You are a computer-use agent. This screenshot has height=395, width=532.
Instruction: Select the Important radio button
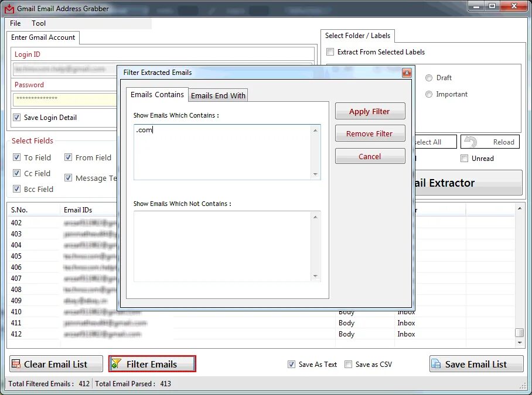pyautogui.click(x=429, y=94)
